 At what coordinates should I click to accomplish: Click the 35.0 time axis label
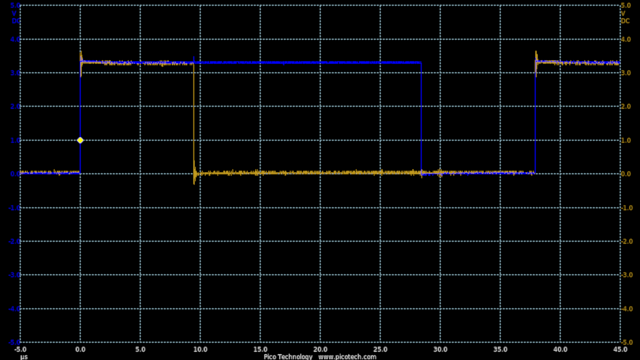(x=500, y=350)
